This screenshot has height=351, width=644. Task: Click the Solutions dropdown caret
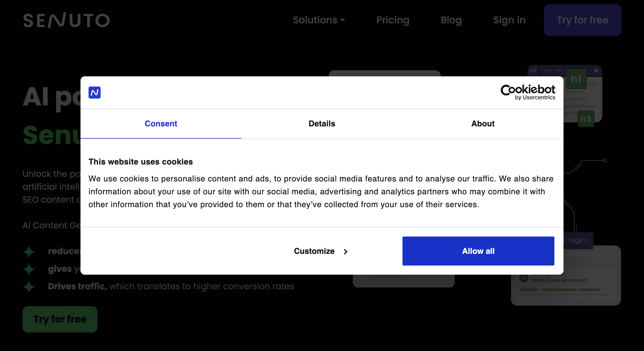point(343,20)
